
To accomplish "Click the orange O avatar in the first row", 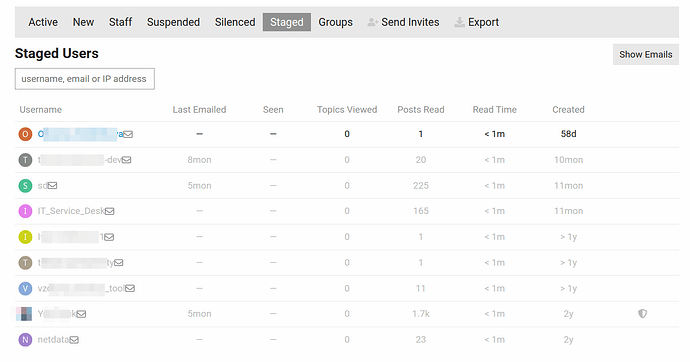I will tap(25, 134).
